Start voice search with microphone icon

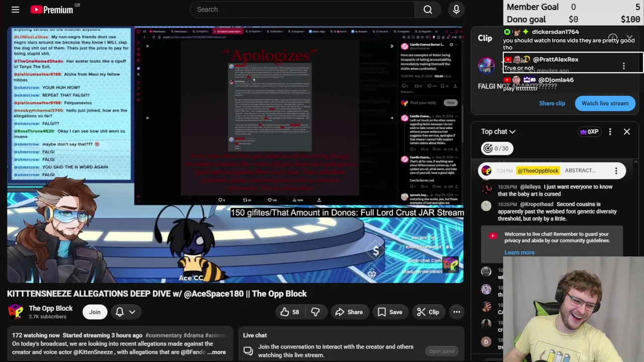pyautogui.click(x=456, y=10)
